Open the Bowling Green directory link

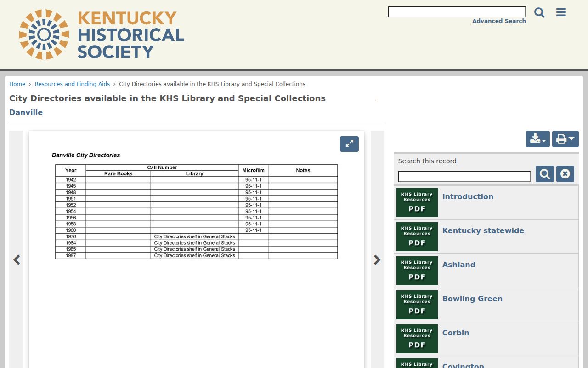[472, 299]
